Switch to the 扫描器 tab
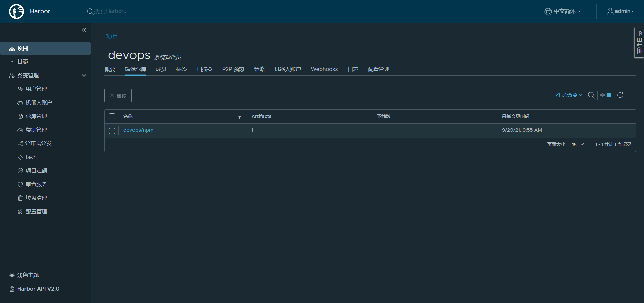Viewport: 644px width, 303px height. click(x=205, y=69)
